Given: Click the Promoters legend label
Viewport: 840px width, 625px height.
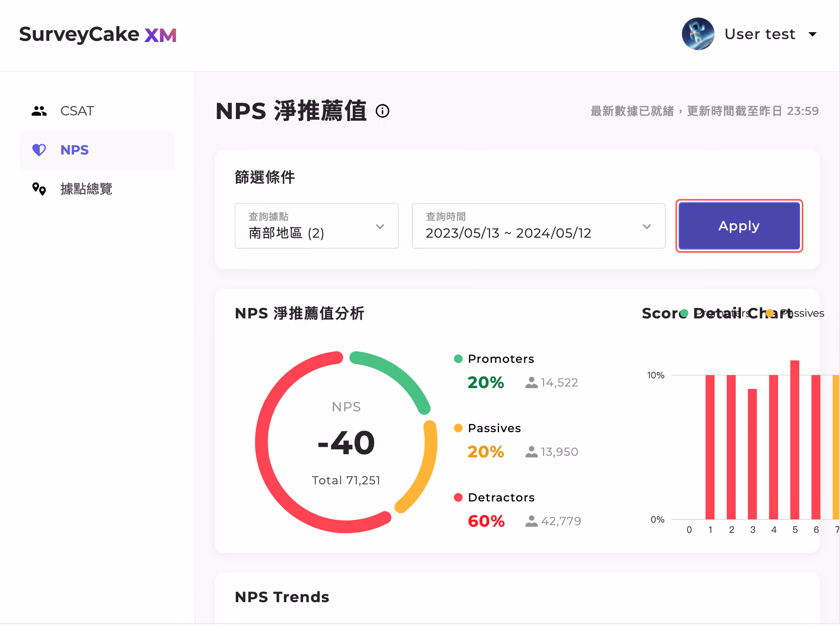Looking at the screenshot, I should point(501,359).
